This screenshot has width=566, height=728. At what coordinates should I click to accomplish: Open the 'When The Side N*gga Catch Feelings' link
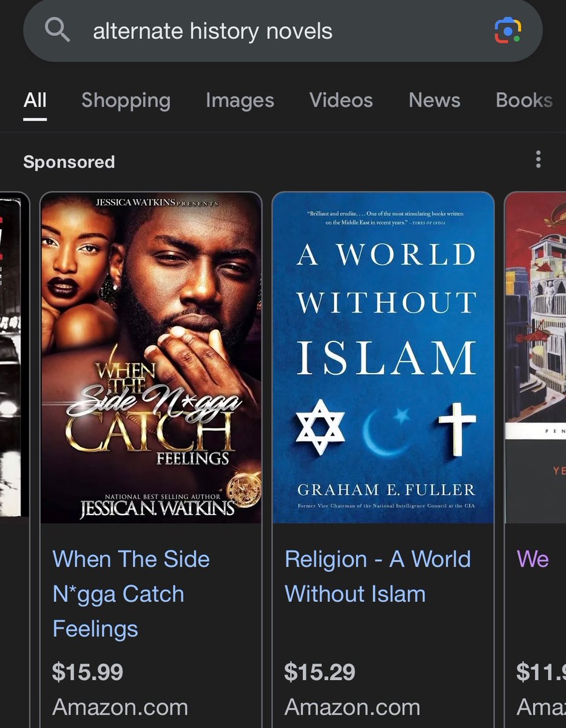pyautogui.click(x=131, y=594)
